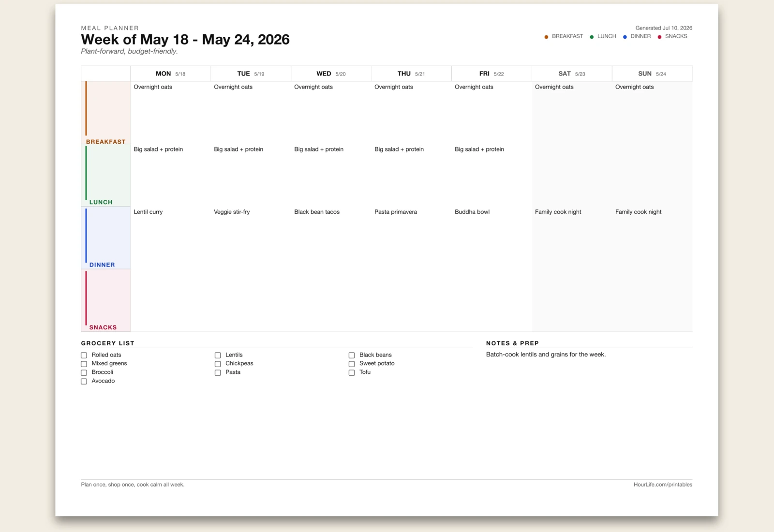Image resolution: width=774 pixels, height=532 pixels.
Task: Tick the Tofu checkbox
Action: [352, 372]
